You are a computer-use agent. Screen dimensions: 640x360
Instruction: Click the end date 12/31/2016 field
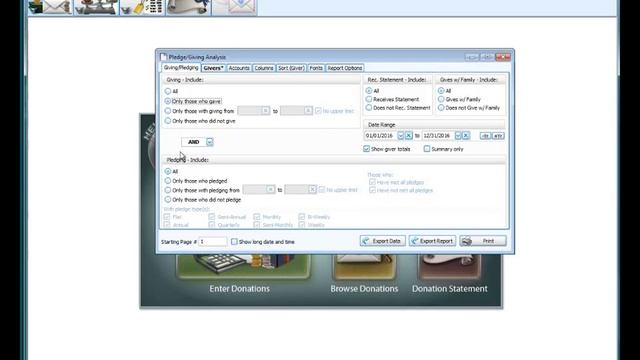tap(438, 136)
